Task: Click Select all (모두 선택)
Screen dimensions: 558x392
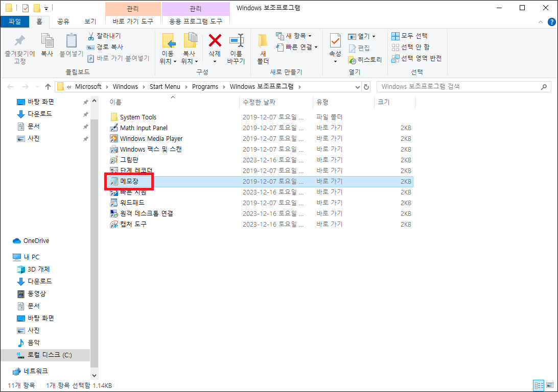Action: coord(410,36)
